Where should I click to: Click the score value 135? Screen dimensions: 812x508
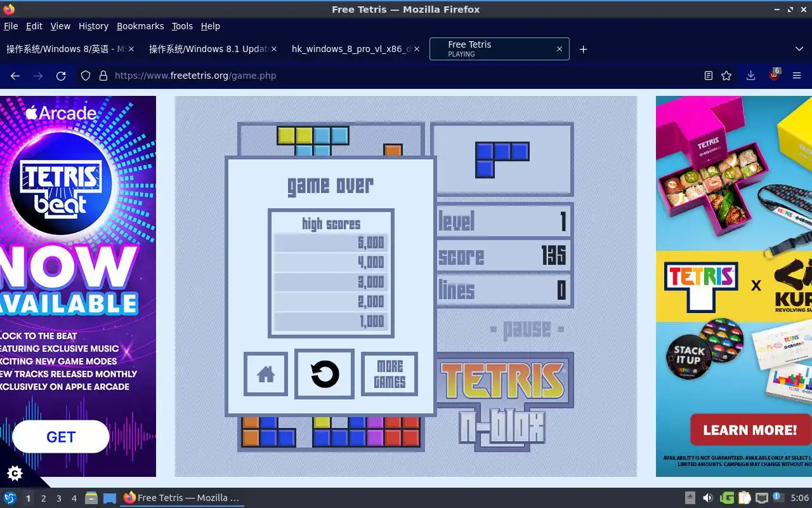pos(553,256)
